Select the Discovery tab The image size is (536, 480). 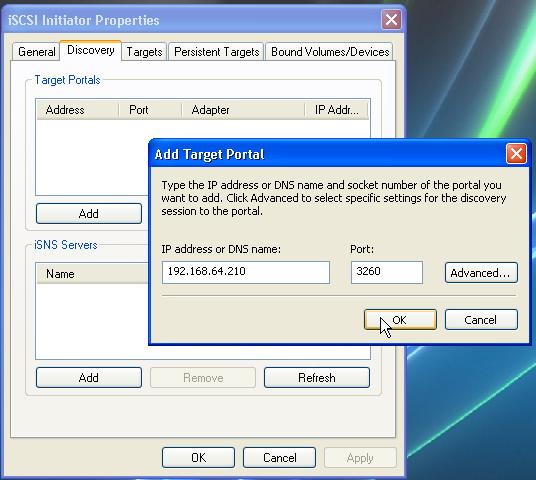coord(91,50)
